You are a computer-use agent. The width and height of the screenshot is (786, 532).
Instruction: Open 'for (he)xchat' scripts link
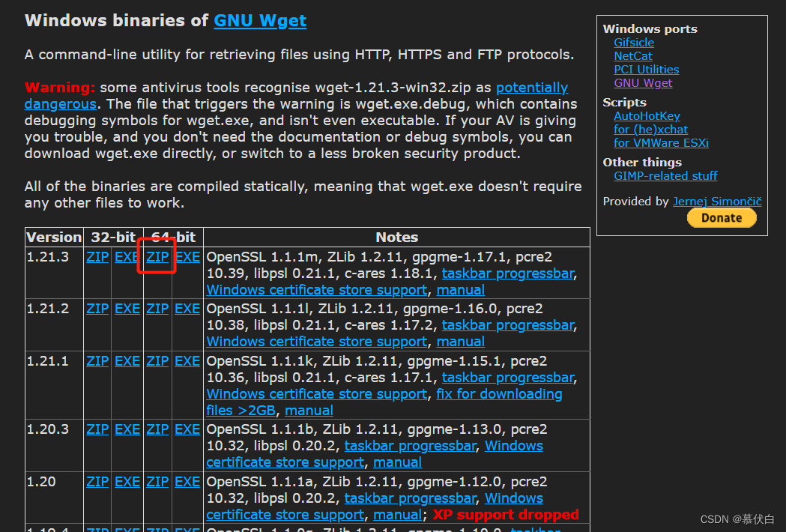tap(650, 130)
